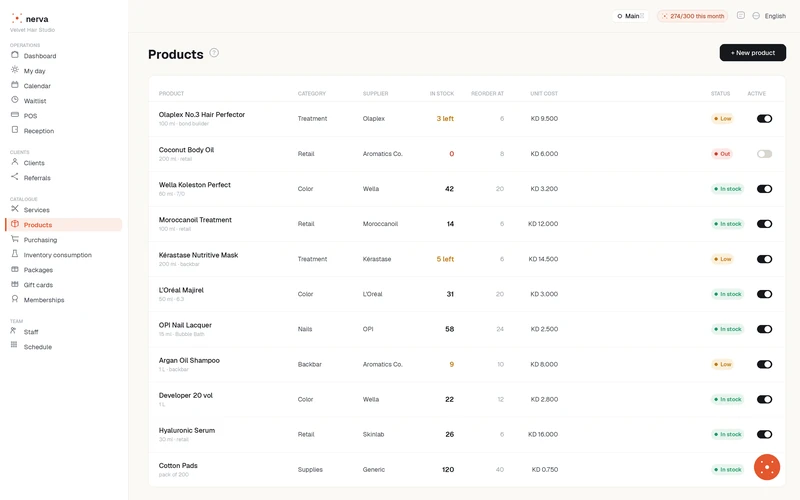
Task: Enable the Coconut Body Oil active switch
Action: 764,154
